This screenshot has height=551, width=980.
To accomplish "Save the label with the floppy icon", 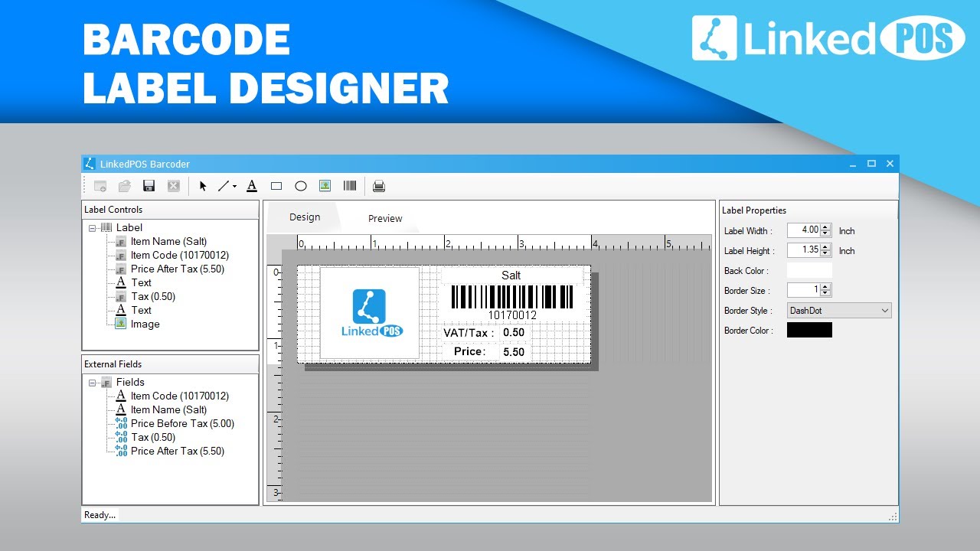I will 149,186.
